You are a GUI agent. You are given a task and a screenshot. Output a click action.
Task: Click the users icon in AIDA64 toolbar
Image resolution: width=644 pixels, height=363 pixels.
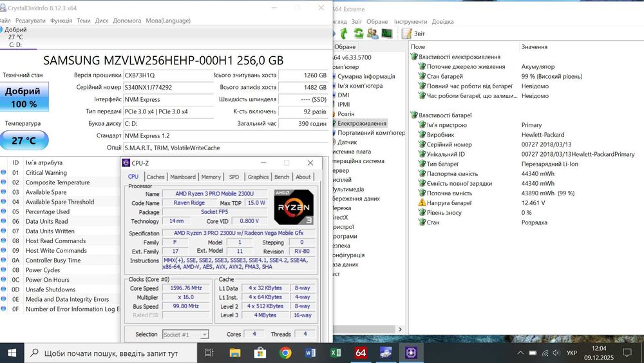[372, 34]
